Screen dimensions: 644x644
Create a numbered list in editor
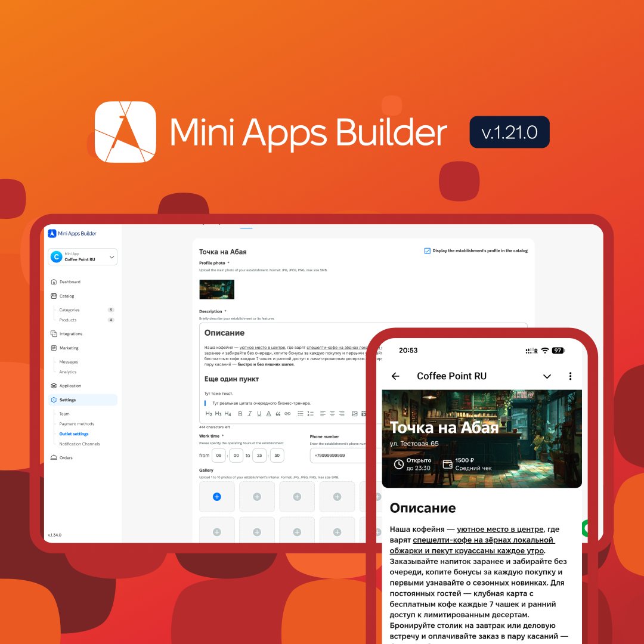tap(311, 414)
